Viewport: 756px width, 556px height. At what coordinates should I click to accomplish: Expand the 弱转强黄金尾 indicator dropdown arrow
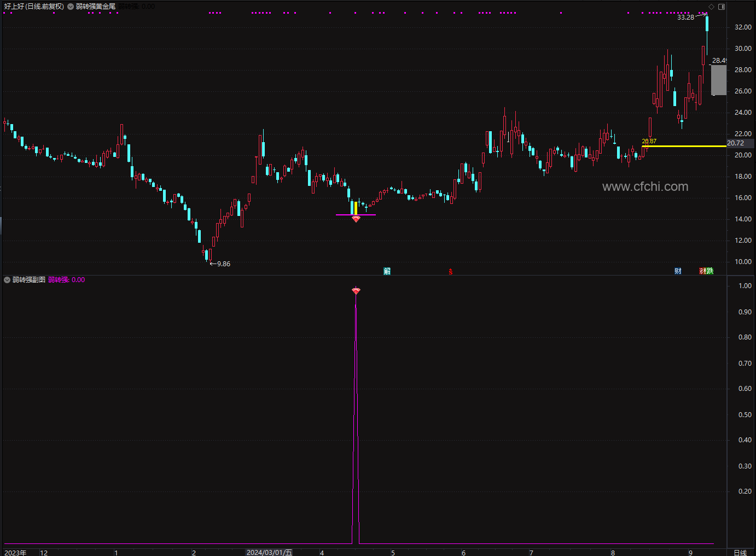pyautogui.click(x=71, y=7)
